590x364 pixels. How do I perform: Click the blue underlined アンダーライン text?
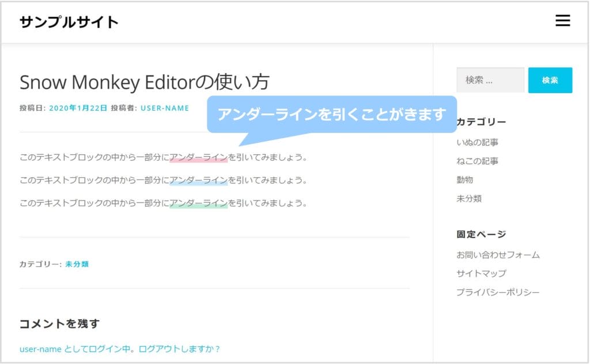[198, 180]
